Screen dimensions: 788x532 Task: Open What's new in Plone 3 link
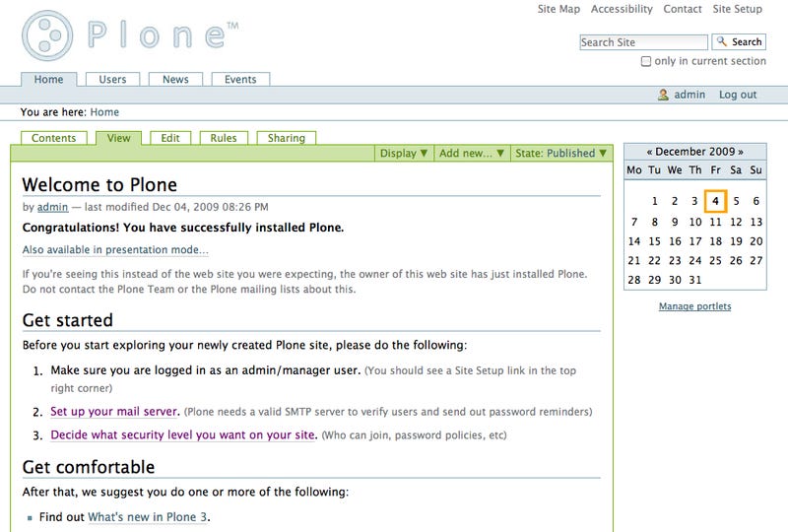point(147,517)
